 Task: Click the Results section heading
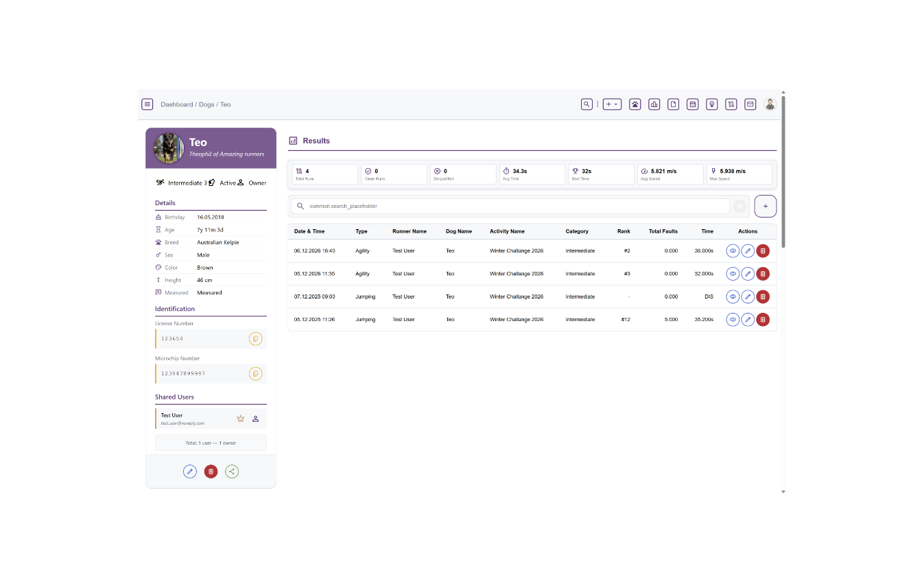[316, 141]
